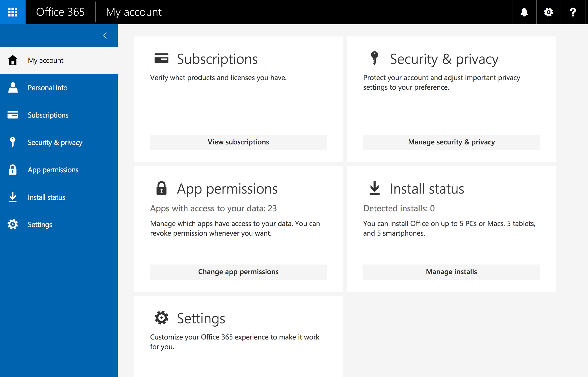Open the app launcher waffle icon
The height and width of the screenshot is (377, 588).
pyautogui.click(x=13, y=12)
